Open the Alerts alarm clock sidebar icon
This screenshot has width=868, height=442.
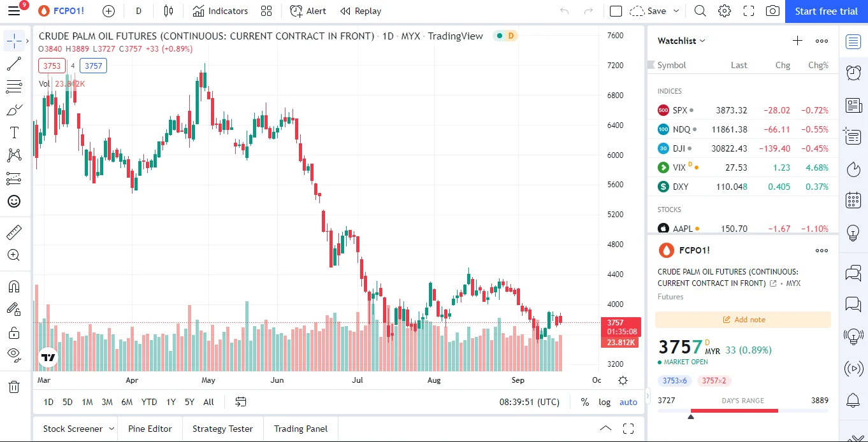click(853, 73)
